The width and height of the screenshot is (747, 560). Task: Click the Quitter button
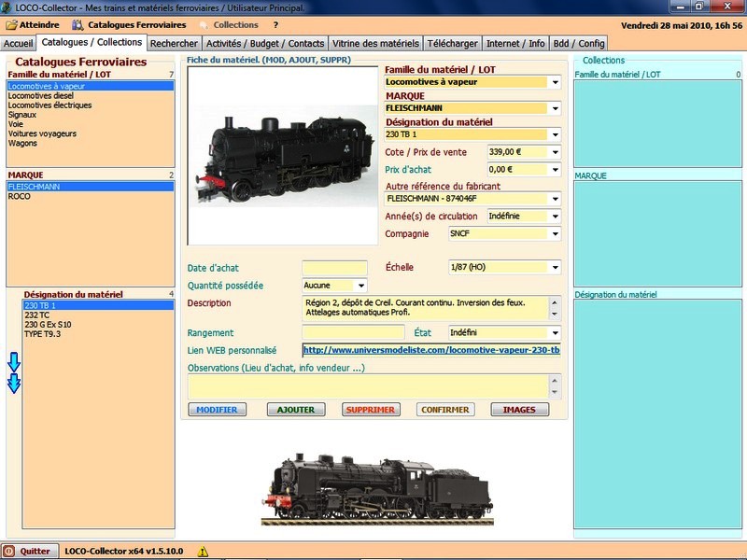[30, 551]
